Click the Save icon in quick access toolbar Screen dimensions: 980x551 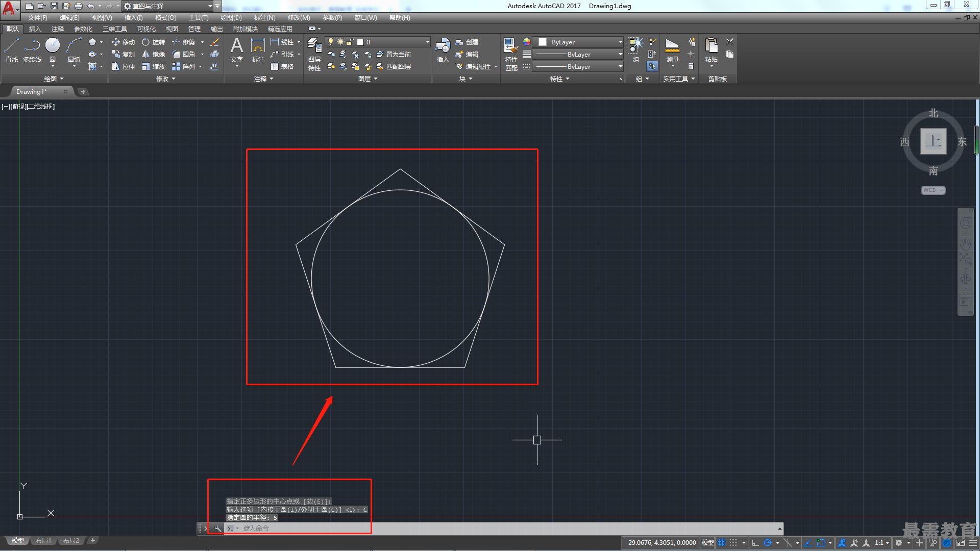click(54, 6)
